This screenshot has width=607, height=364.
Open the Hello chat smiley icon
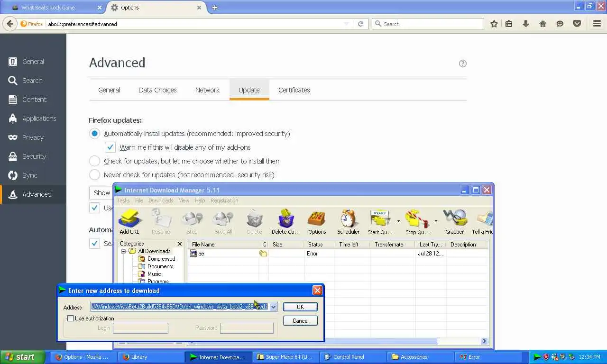tap(560, 24)
